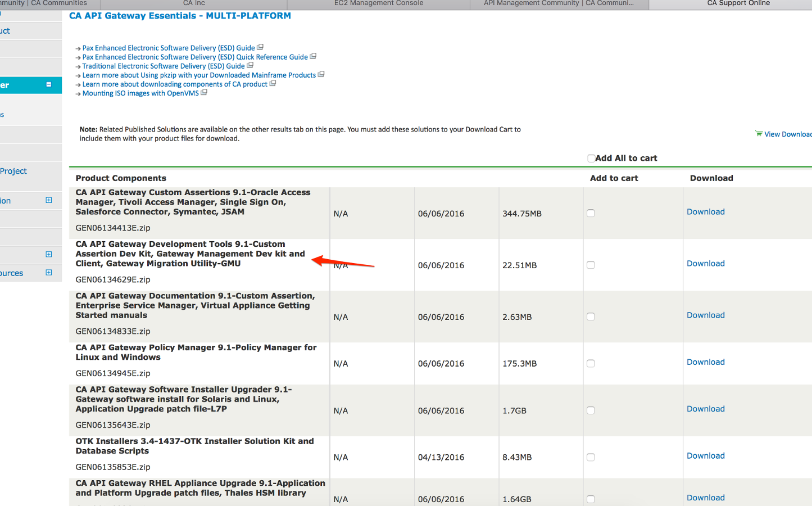
Task: Expand sidebar item ending in 'urces'
Action: click(x=49, y=273)
